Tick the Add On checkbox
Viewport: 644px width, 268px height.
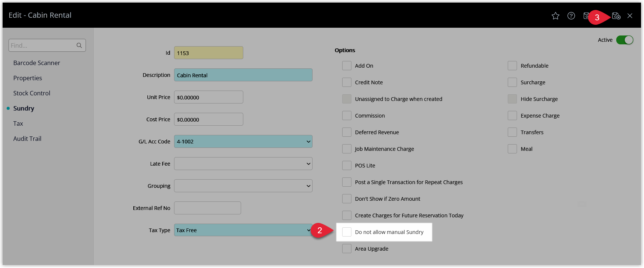pyautogui.click(x=347, y=66)
